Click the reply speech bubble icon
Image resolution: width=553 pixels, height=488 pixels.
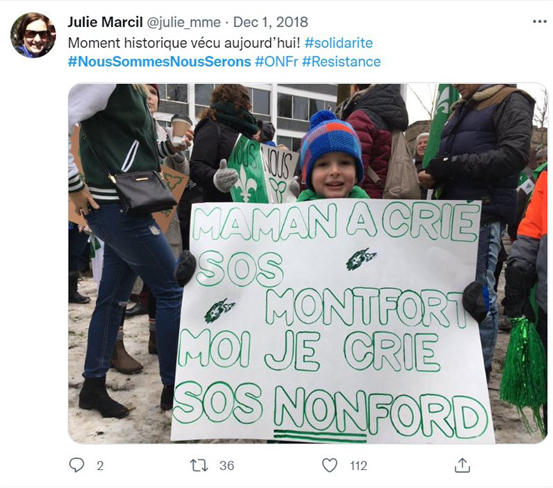pyautogui.click(x=77, y=465)
